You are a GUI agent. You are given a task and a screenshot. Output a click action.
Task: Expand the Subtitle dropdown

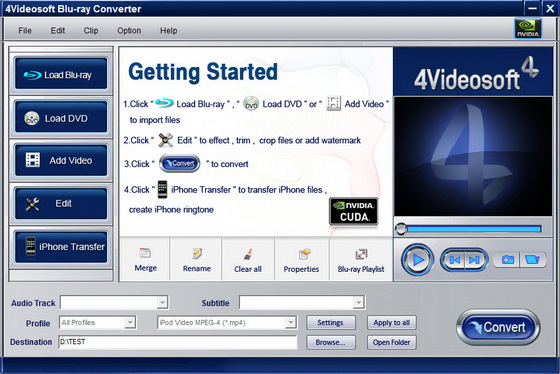pyautogui.click(x=358, y=303)
